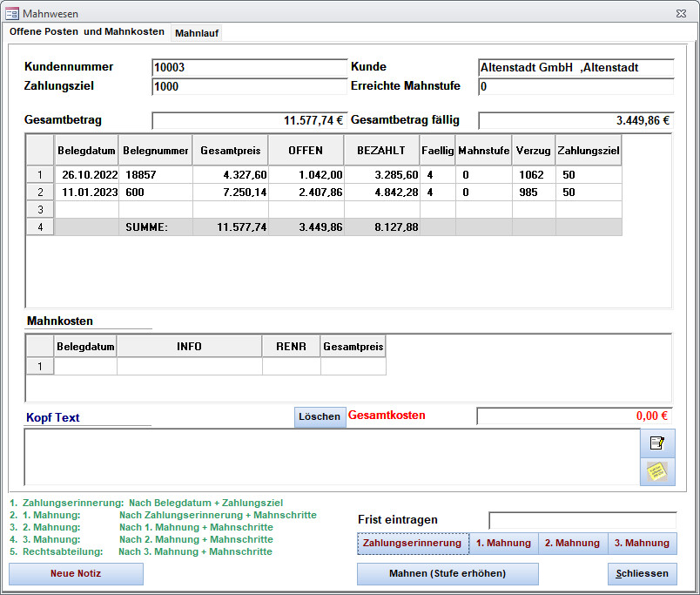Click into the Kundennummer field
The width and height of the screenshot is (700, 595).
pos(249,67)
